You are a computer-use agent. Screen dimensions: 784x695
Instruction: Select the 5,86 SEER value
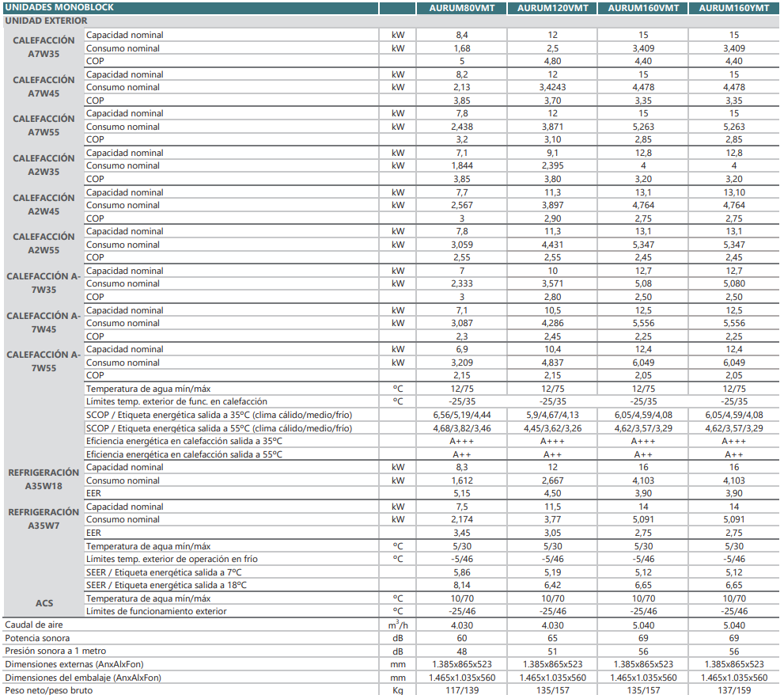pyautogui.click(x=461, y=572)
